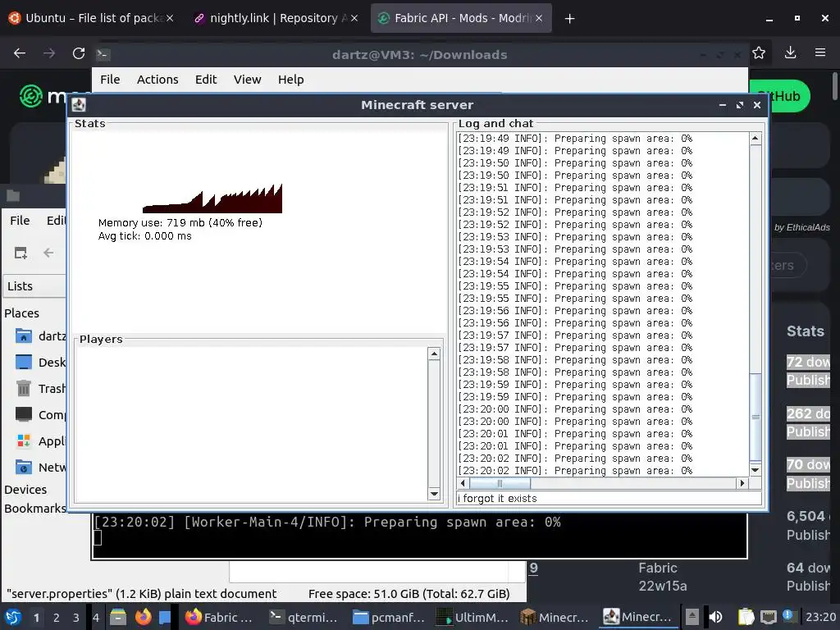Click the log's horizontal scrollbar thumb
The width and height of the screenshot is (840, 630).
click(500, 483)
